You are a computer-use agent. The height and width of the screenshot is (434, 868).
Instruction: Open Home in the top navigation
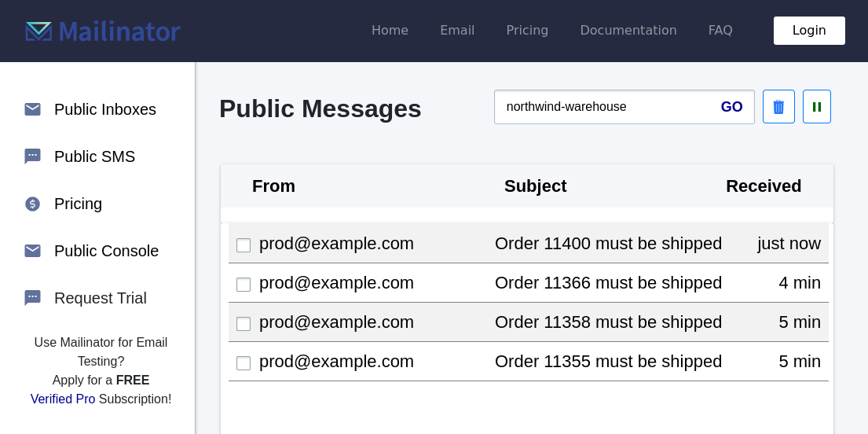click(x=390, y=31)
